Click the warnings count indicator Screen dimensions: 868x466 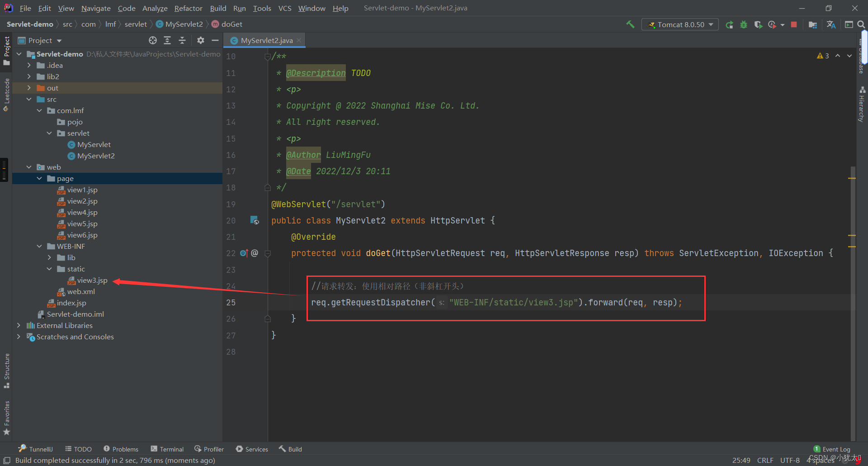823,56
